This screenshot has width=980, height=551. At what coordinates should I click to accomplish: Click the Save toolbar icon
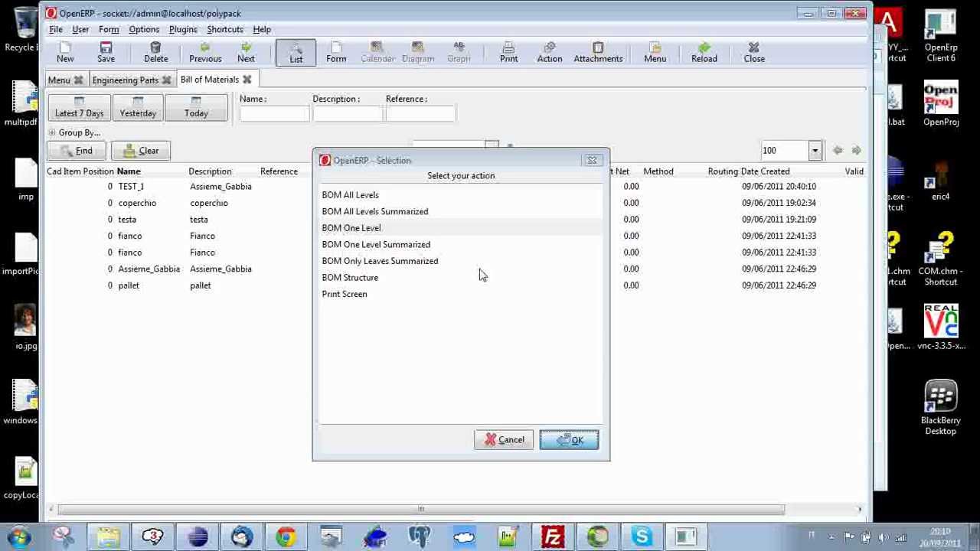tap(106, 52)
